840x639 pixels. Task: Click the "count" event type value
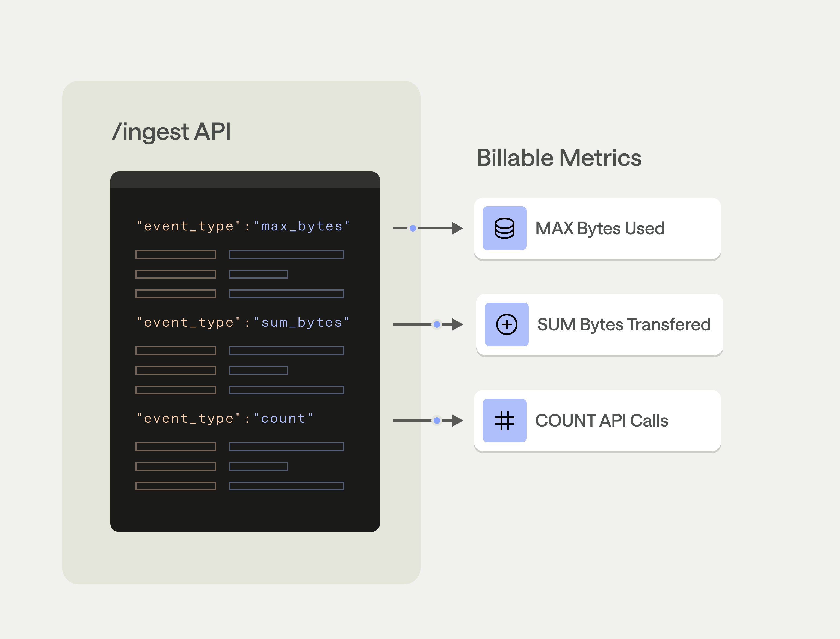(283, 418)
